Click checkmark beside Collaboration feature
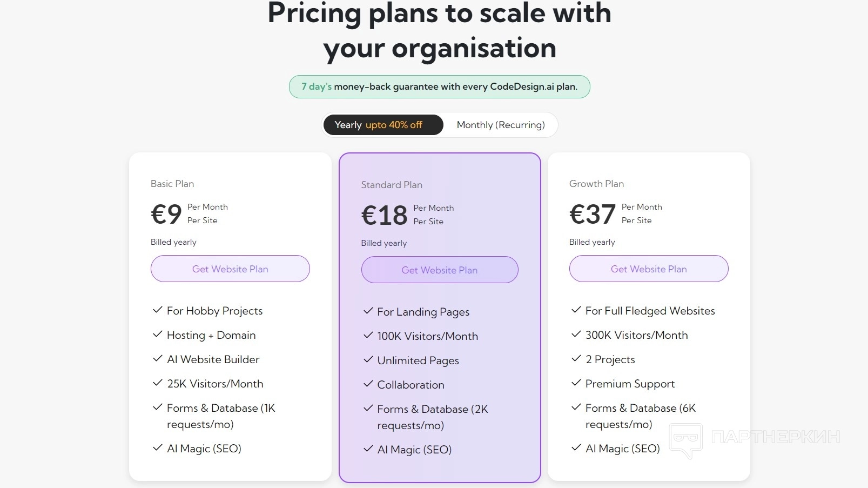The width and height of the screenshot is (868, 488). (x=368, y=384)
